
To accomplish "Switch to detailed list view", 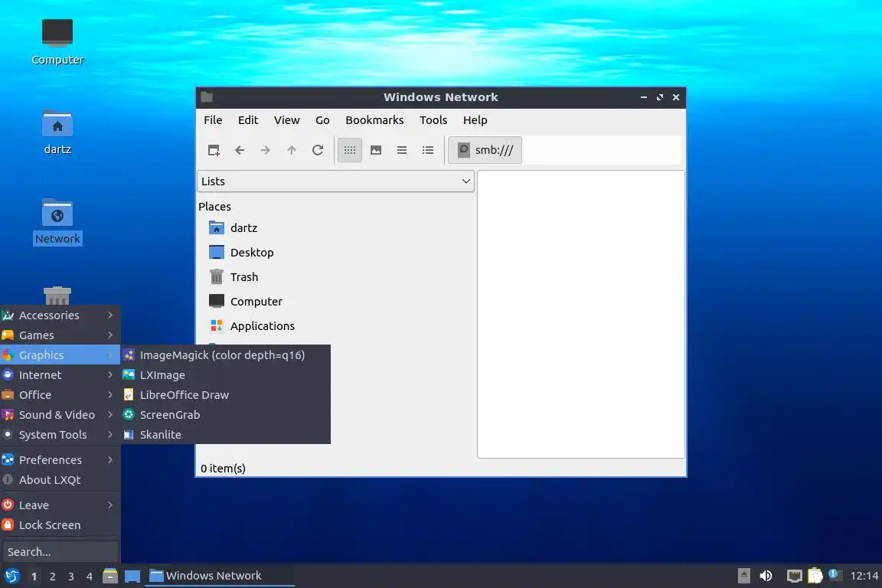I will pyautogui.click(x=428, y=150).
